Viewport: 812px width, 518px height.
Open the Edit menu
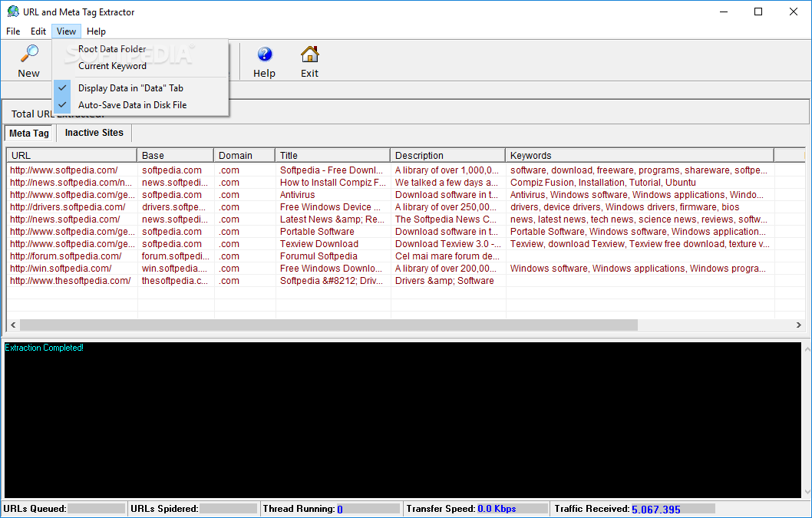pos(38,31)
